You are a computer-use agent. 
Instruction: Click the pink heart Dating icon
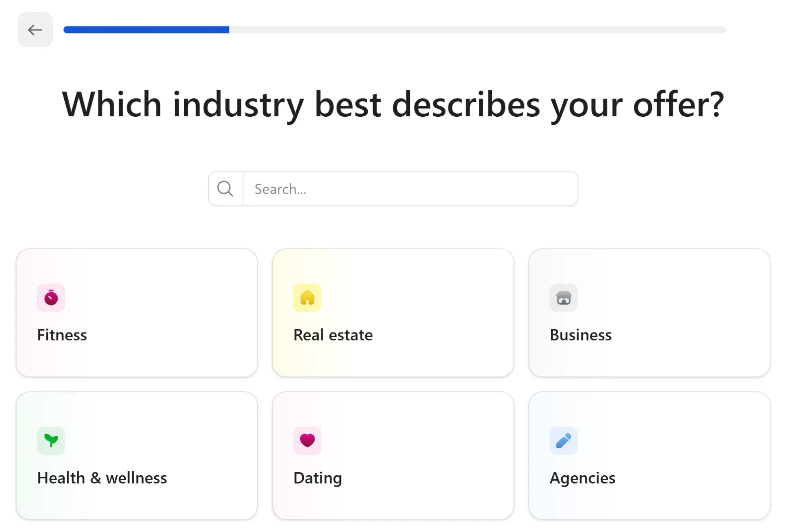[307, 441]
